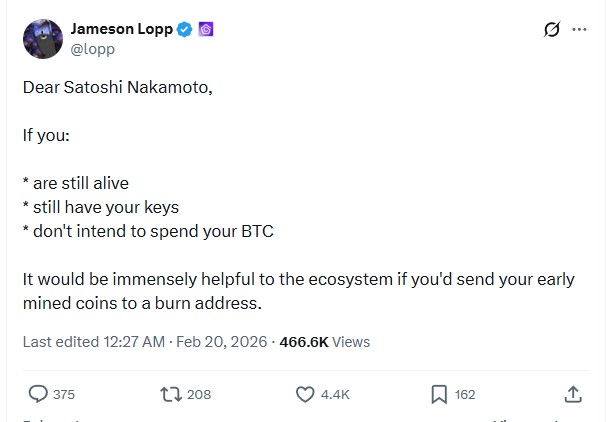Click the Grok icon on the post
The width and height of the screenshot is (606, 422).
[x=551, y=30]
